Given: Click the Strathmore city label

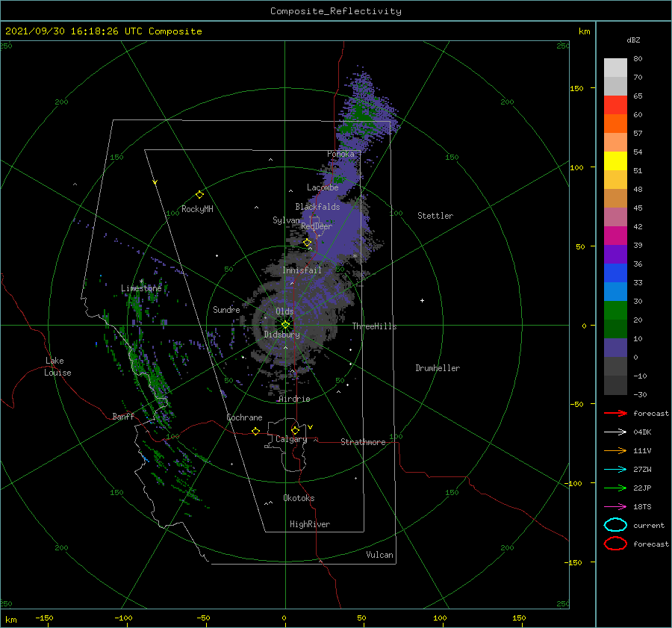Looking at the screenshot, I should coord(363,442).
